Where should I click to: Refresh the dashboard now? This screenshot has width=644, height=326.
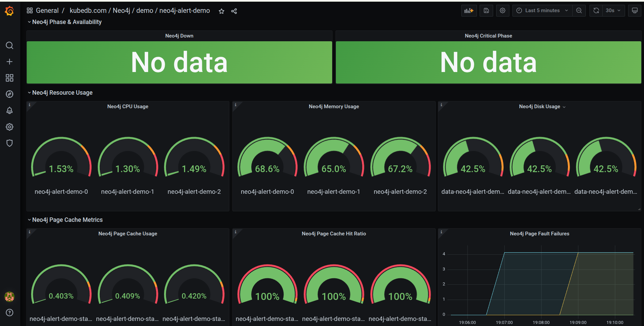596,10
